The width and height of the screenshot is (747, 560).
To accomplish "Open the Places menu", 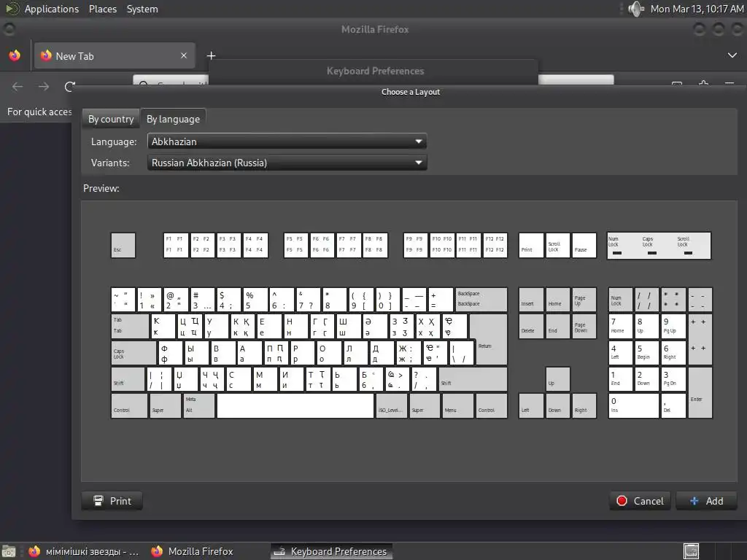I will click(x=102, y=9).
